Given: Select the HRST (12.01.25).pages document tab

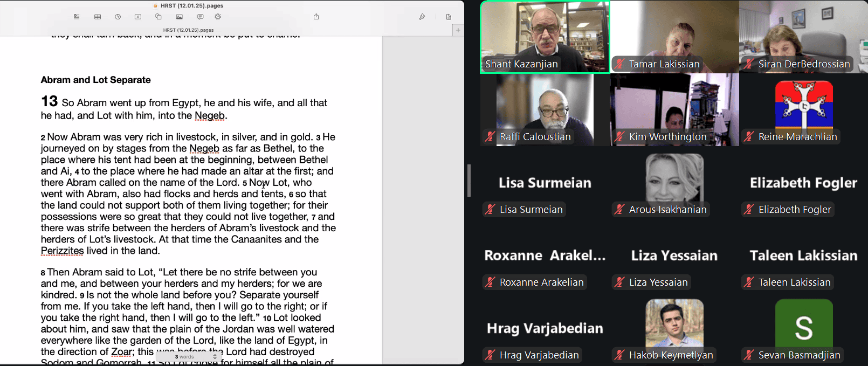Looking at the screenshot, I should pos(188,30).
